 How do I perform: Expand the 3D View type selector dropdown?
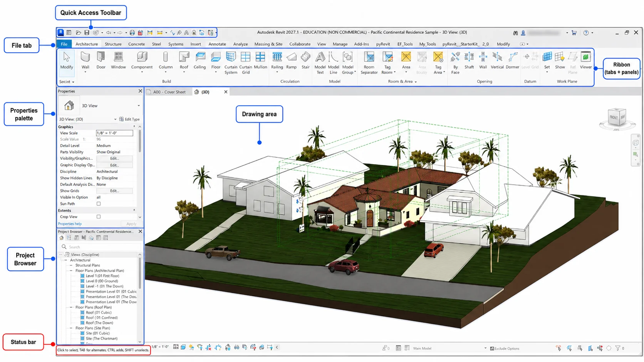coord(139,106)
